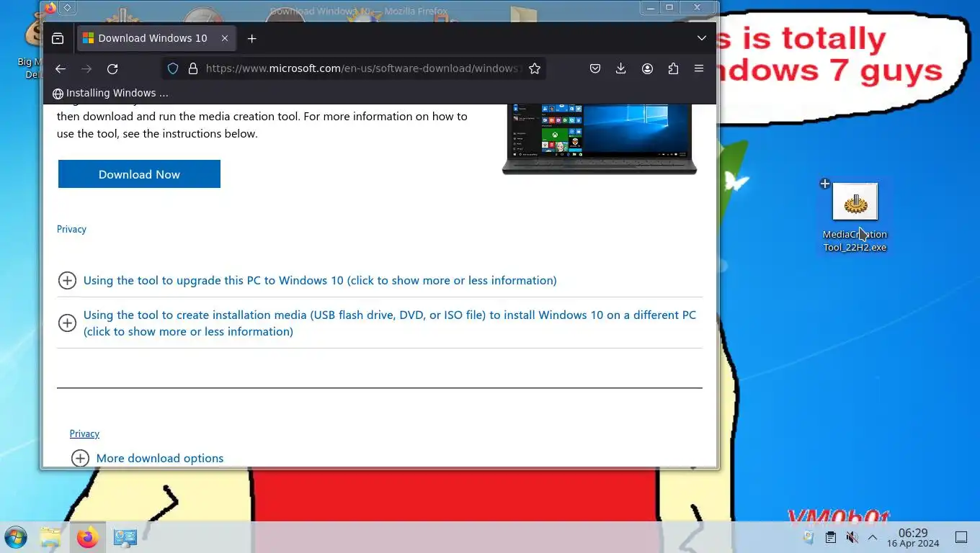Screen dimensions: 980x553
Task: Open Firefox View from the tab bar
Action: 58,38
